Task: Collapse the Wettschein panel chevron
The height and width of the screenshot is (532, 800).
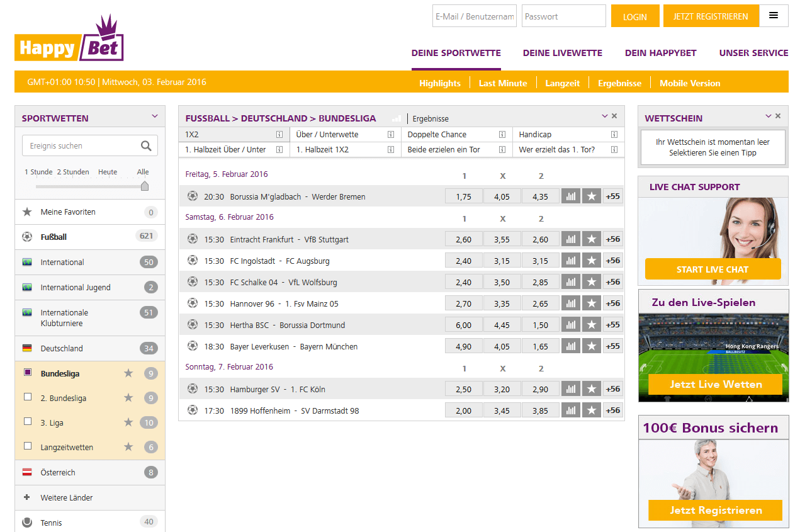Action: pyautogui.click(x=769, y=116)
